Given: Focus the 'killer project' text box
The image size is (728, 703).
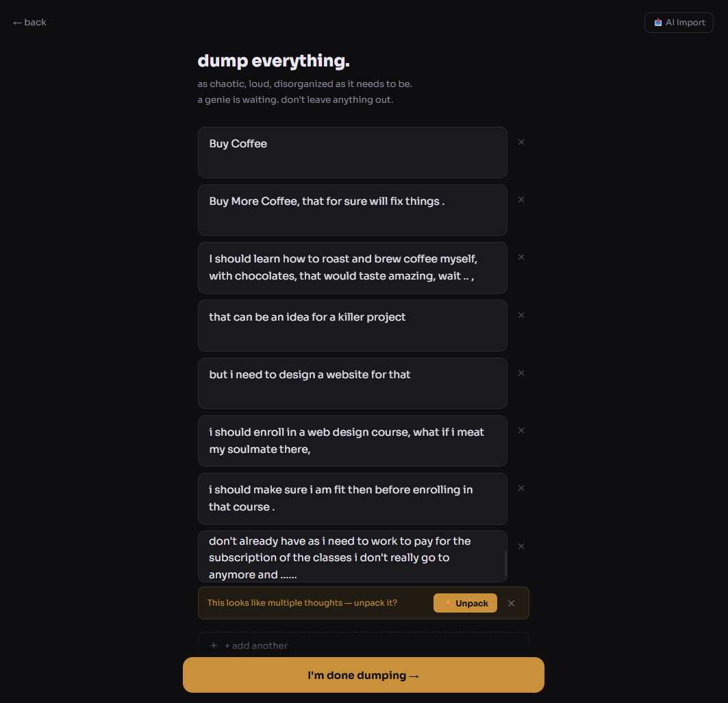Looking at the screenshot, I should pos(352,325).
